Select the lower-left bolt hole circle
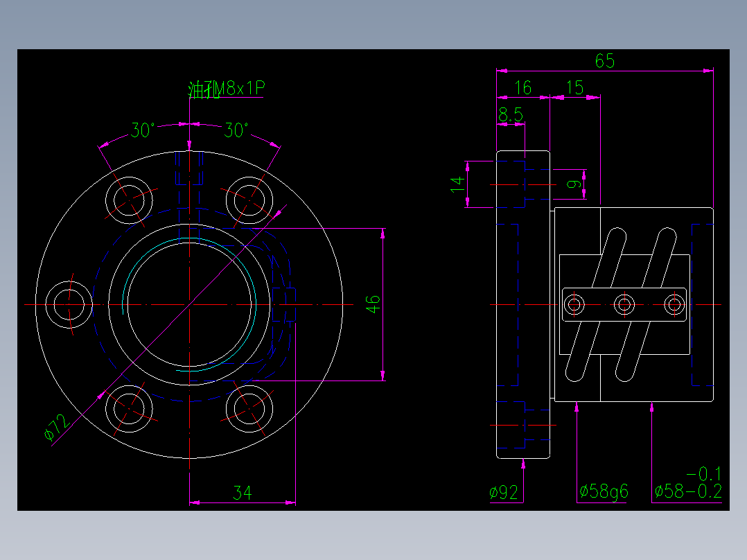The height and width of the screenshot is (560, 747). click(129, 409)
